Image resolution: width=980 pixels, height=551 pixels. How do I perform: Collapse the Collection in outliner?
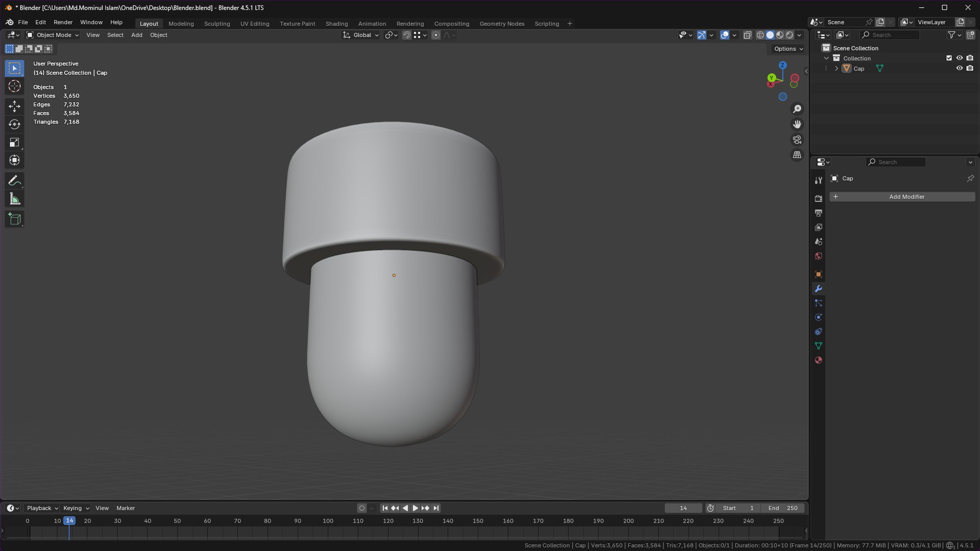coord(826,58)
